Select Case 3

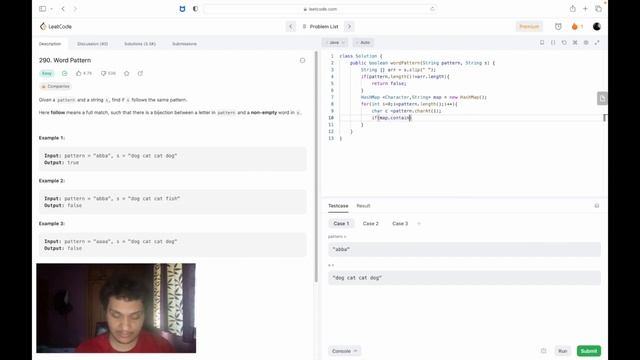(x=400, y=224)
